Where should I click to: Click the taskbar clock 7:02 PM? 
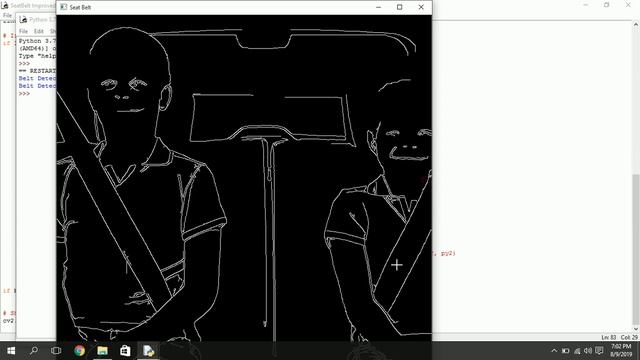(x=621, y=347)
